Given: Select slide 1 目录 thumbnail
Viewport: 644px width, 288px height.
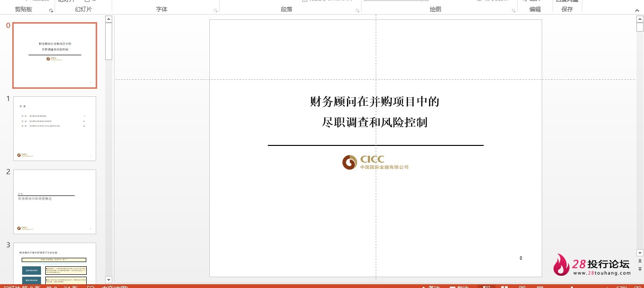Looking at the screenshot, I should click(x=55, y=128).
